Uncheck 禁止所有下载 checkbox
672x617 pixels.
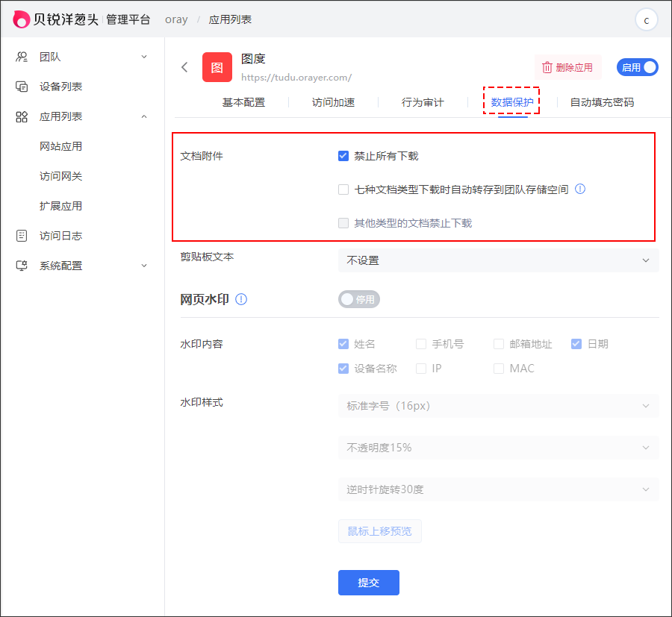[x=343, y=156]
